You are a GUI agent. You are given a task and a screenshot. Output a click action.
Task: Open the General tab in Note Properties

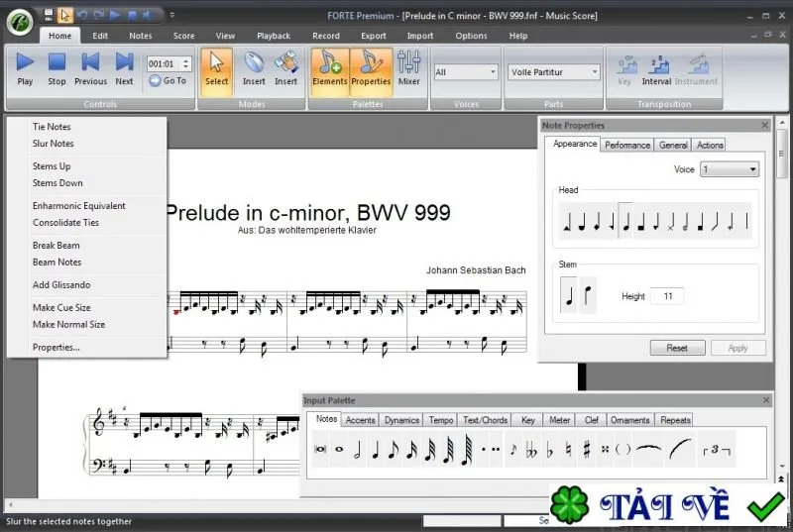click(x=673, y=145)
